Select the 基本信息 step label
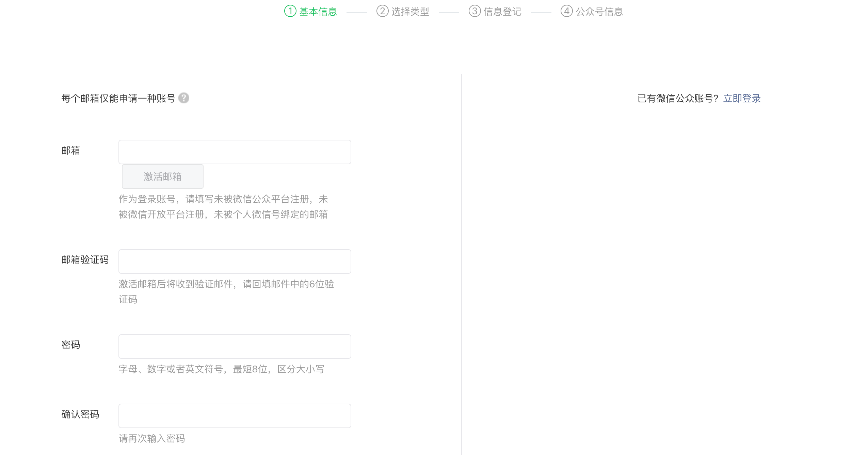Viewport: 868px width, 455px height. point(318,12)
